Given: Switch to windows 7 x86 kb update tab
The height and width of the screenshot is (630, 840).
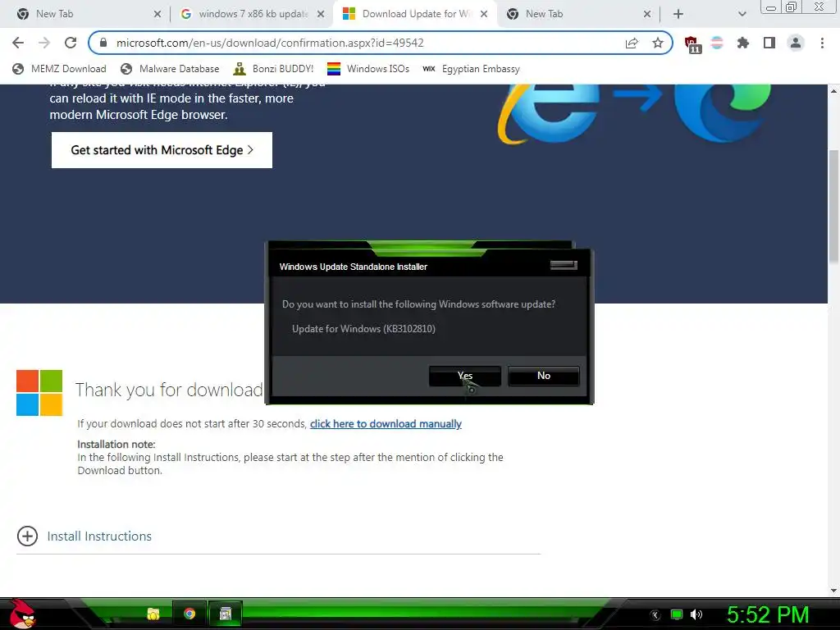Looking at the screenshot, I should click(x=252, y=14).
